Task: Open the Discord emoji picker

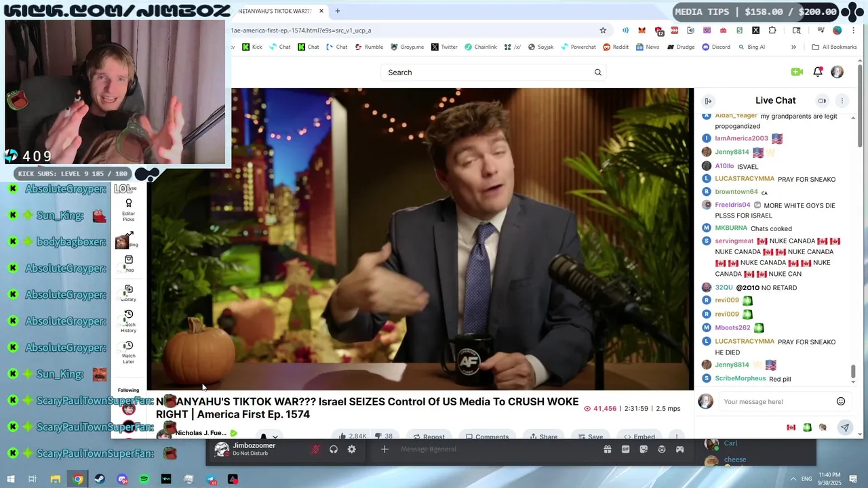Action: point(662,449)
